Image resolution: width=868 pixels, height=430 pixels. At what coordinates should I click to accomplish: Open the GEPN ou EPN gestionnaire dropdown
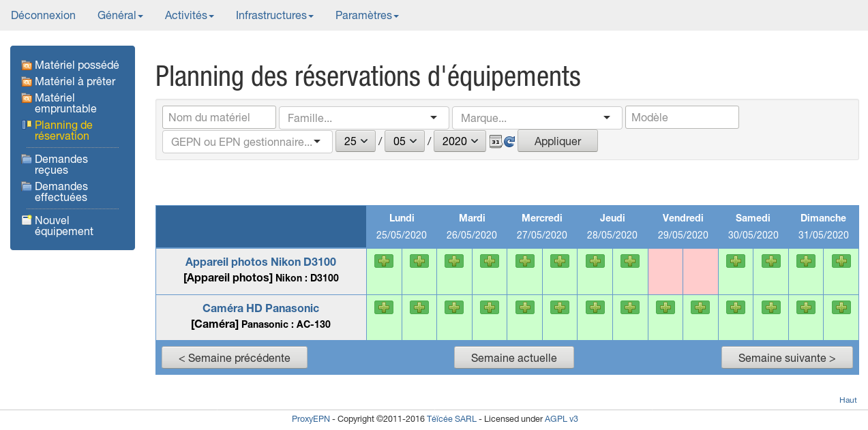coord(248,142)
